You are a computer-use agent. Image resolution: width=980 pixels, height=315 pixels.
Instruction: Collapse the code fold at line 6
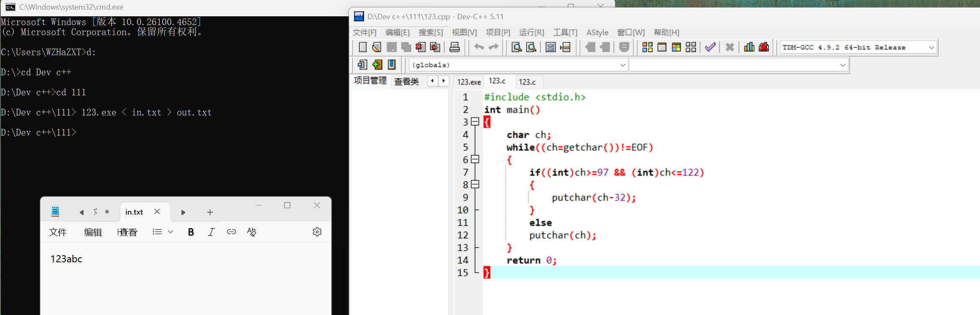(475, 159)
